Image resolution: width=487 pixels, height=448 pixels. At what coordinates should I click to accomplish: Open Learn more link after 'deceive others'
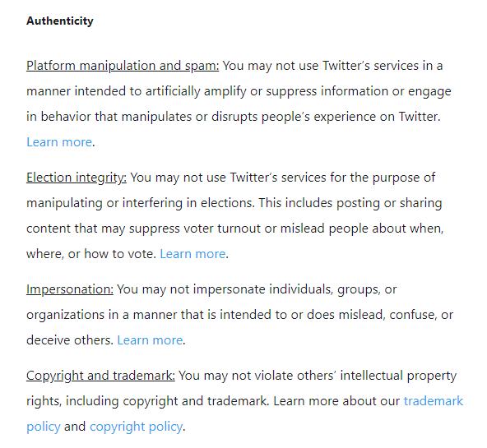pos(150,340)
